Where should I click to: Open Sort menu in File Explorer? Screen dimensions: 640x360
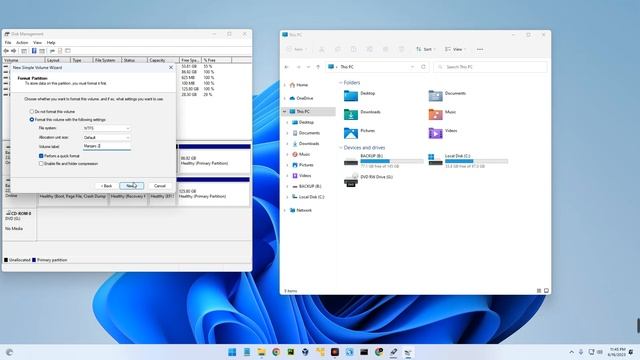pyautogui.click(x=425, y=49)
